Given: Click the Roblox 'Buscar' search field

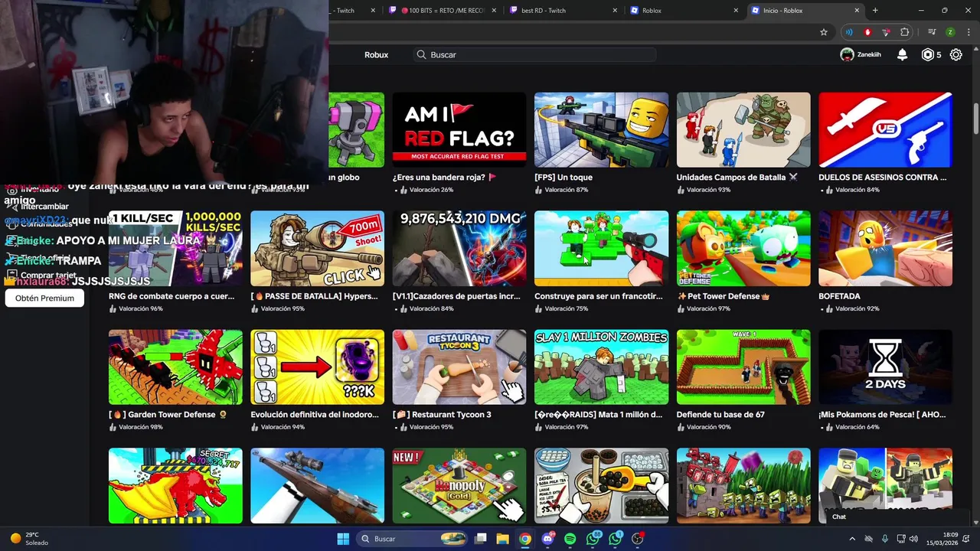Looking at the screenshot, I should point(535,54).
